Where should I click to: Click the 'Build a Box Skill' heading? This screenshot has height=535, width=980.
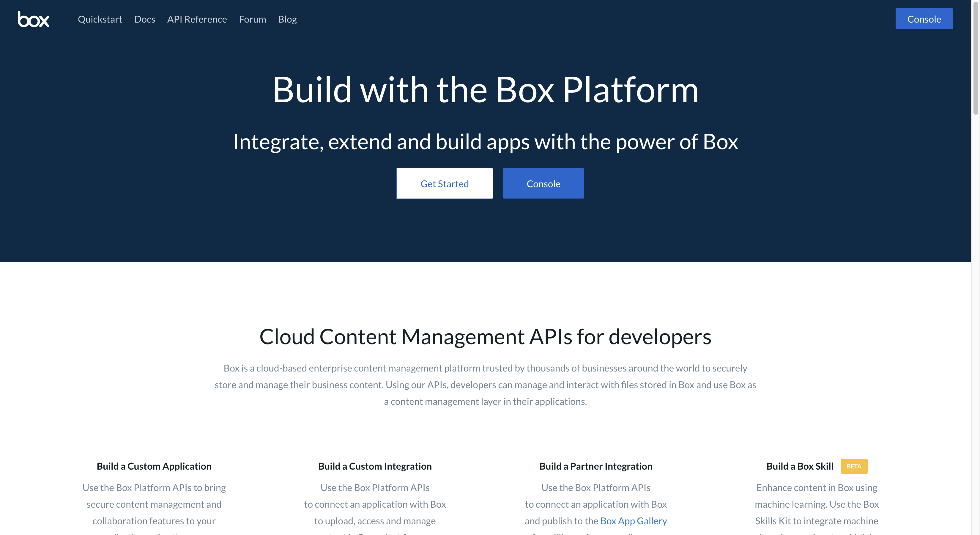click(800, 466)
